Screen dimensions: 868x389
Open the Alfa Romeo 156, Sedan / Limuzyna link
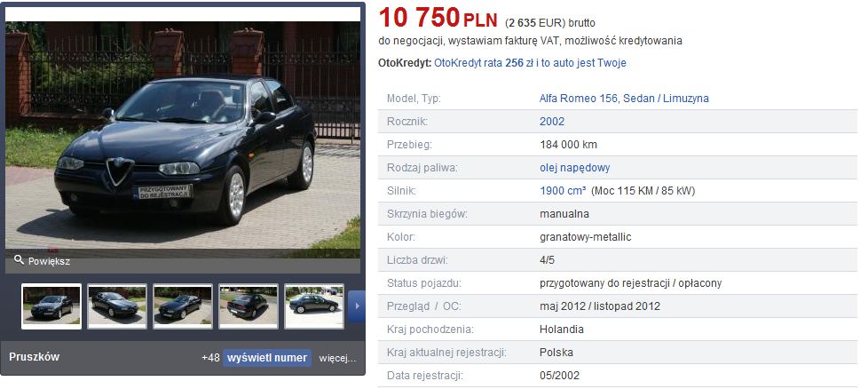click(x=624, y=99)
